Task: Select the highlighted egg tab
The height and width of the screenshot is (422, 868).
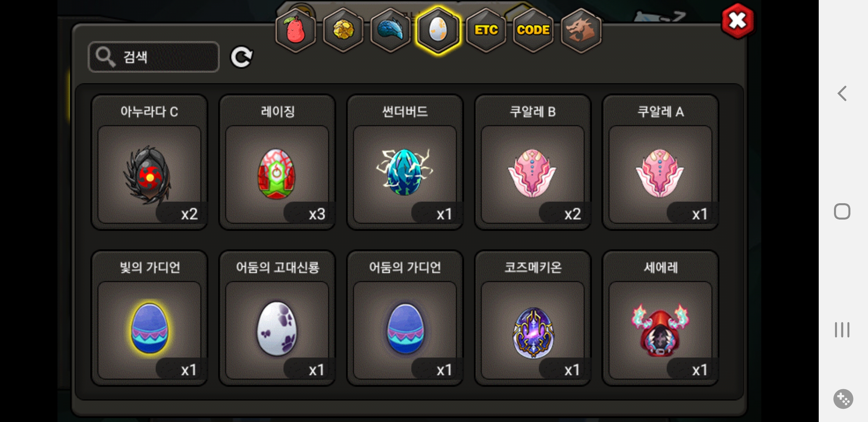Action: [x=438, y=30]
